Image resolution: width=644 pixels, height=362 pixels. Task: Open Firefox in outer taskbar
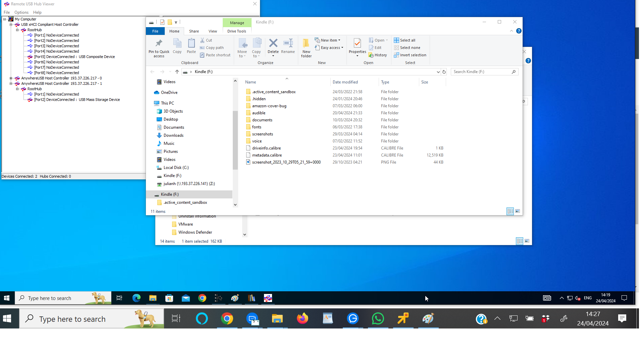[x=303, y=318]
